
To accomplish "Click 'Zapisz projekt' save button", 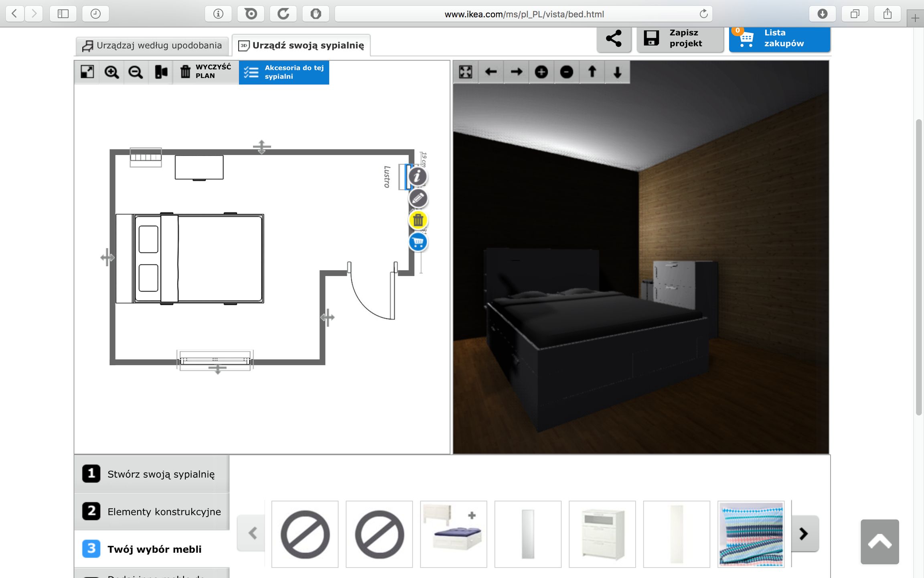I will [680, 39].
